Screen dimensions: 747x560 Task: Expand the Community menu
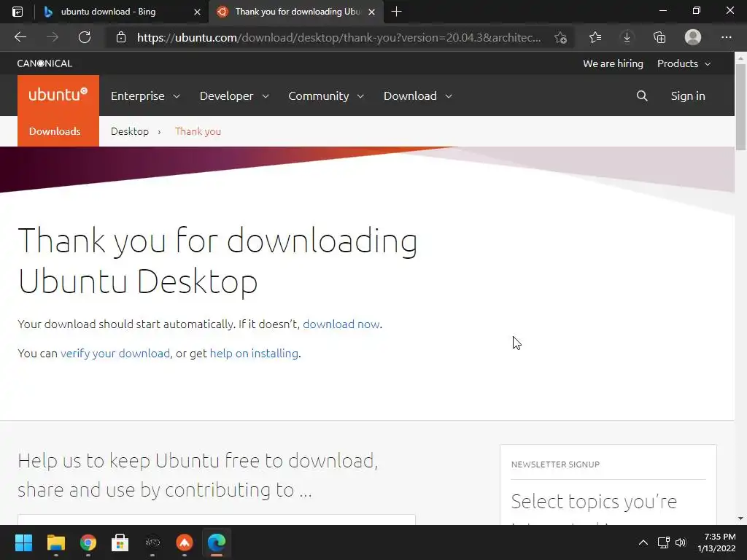[x=326, y=96]
